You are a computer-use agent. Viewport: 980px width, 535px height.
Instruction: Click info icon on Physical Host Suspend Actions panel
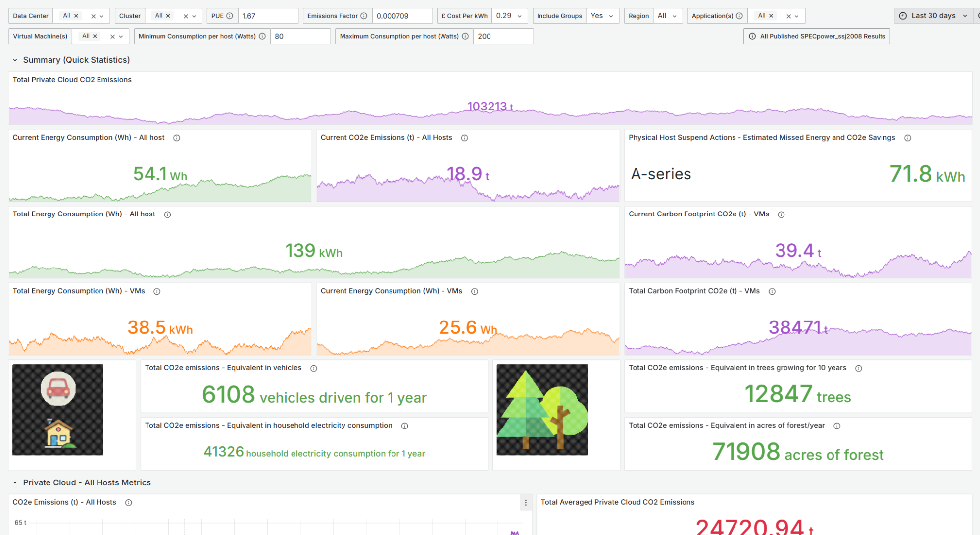pos(908,138)
